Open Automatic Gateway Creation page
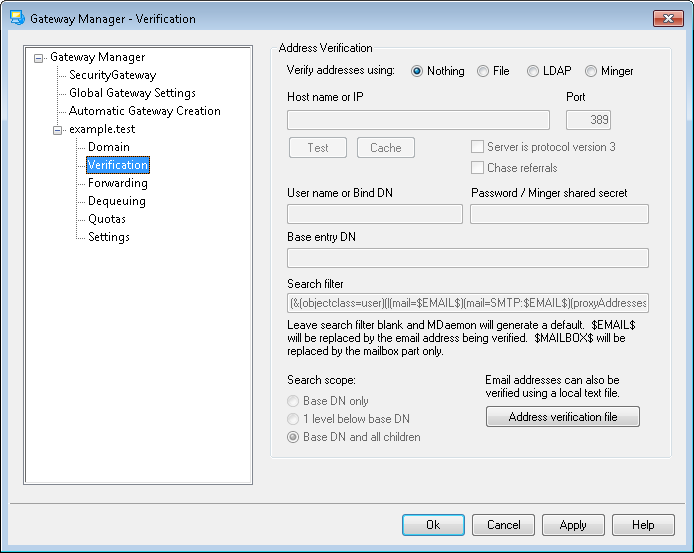 pyautogui.click(x=144, y=111)
